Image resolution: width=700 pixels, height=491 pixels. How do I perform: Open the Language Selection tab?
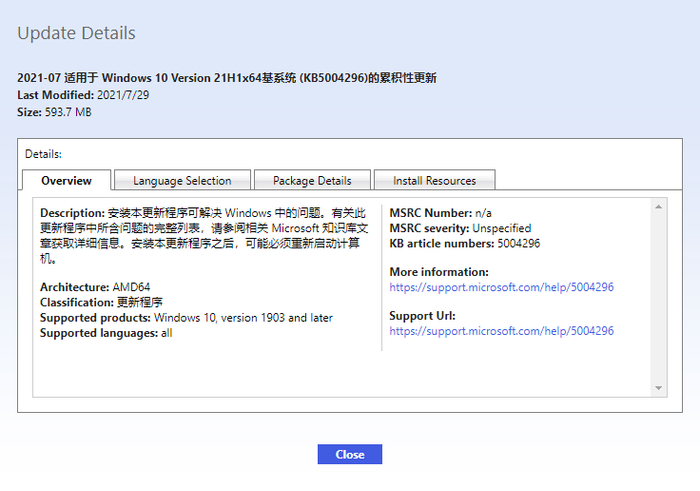point(182,180)
